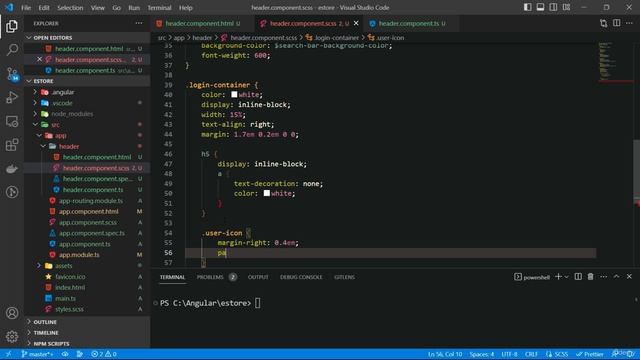The width and height of the screenshot is (640, 360).
Task: Open the Extensions view
Action: [12, 145]
